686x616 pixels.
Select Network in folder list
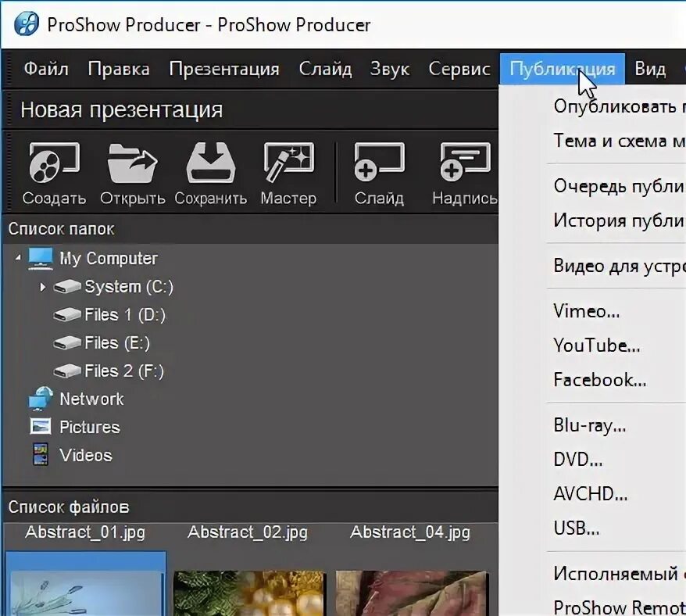[x=91, y=399]
